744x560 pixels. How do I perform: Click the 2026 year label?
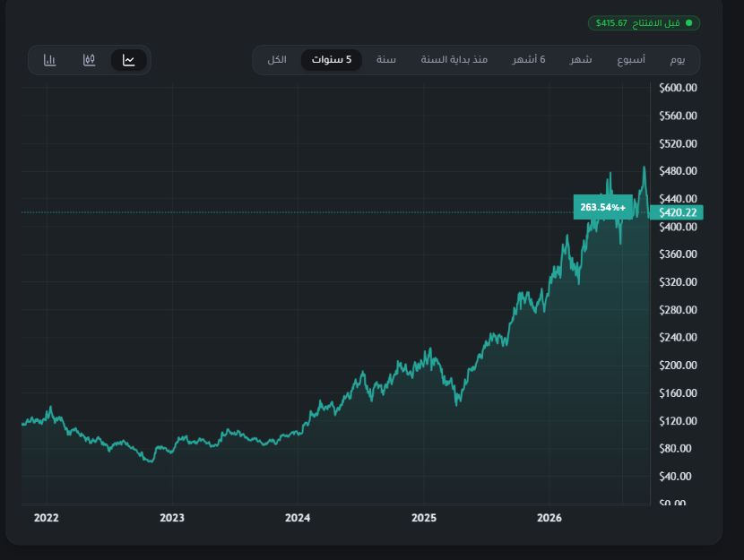[549, 518]
